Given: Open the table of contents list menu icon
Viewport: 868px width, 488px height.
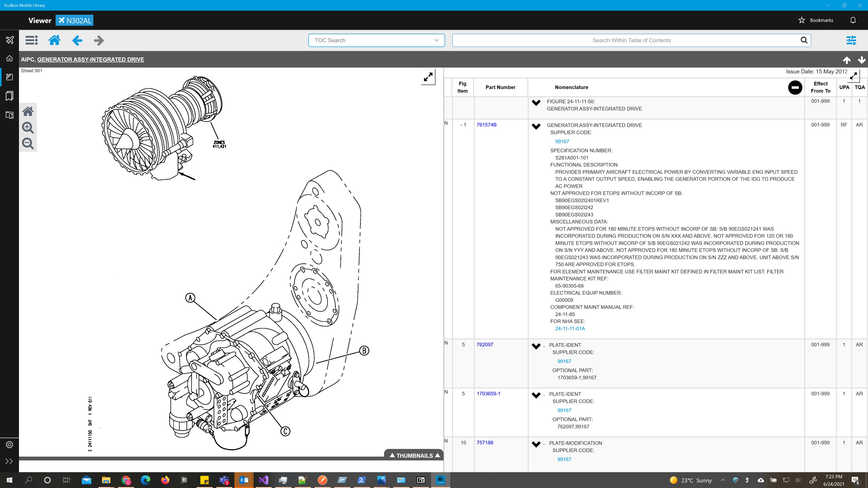Looking at the screenshot, I should [32, 40].
